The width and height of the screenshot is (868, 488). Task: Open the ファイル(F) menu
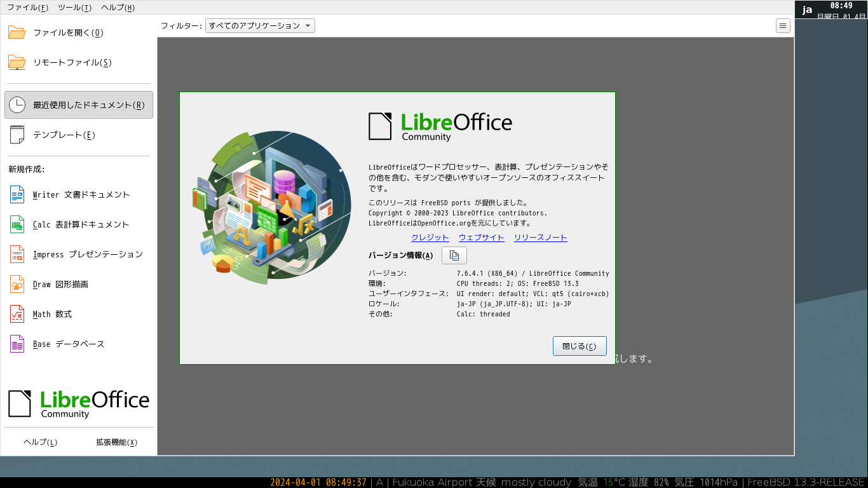pyautogui.click(x=27, y=8)
